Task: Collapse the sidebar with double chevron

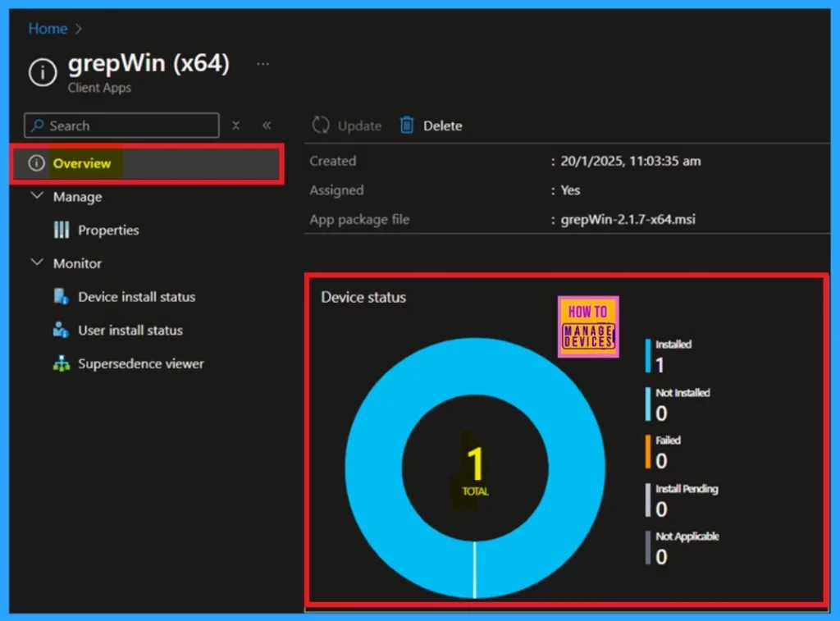Action: point(267,126)
